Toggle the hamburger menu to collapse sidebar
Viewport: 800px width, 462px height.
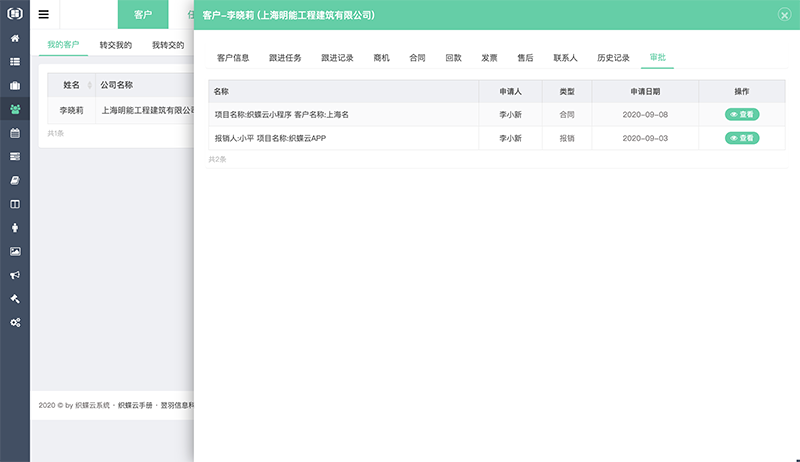click(x=44, y=15)
